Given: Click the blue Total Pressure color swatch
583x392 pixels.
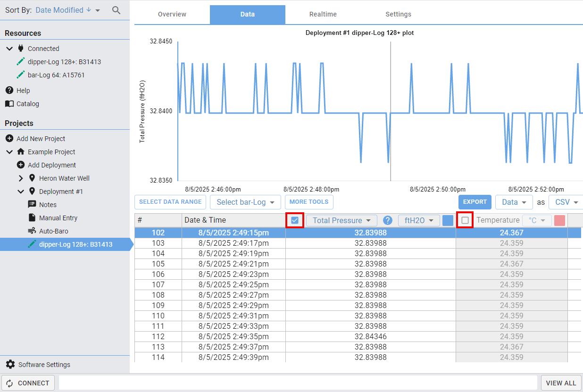Looking at the screenshot, I should [x=448, y=220].
